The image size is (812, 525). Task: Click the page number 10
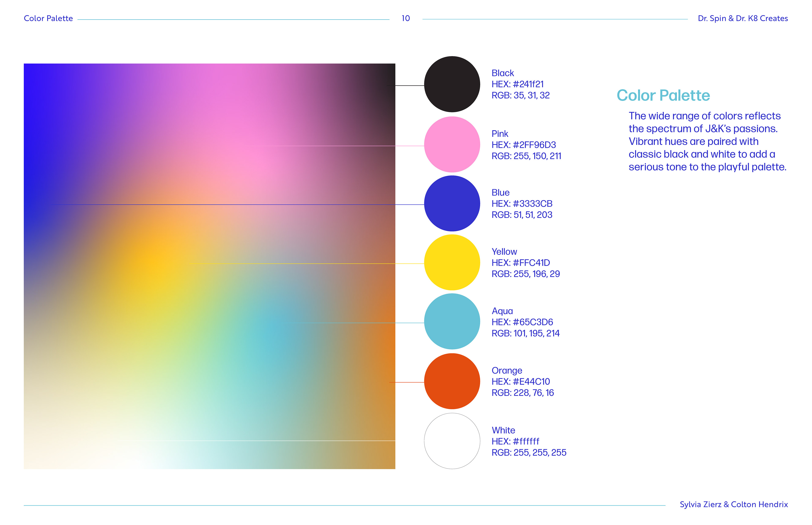tap(405, 18)
